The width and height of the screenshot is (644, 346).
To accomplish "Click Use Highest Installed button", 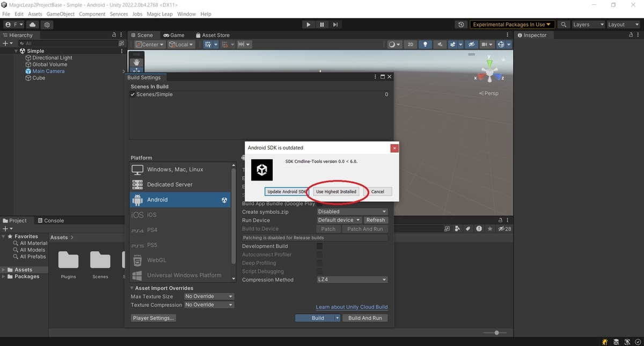I will (x=336, y=191).
